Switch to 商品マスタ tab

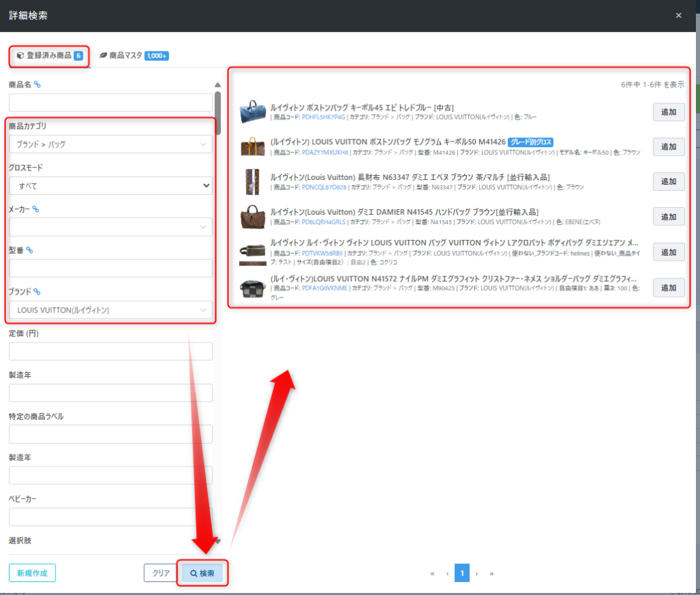pyautogui.click(x=134, y=56)
